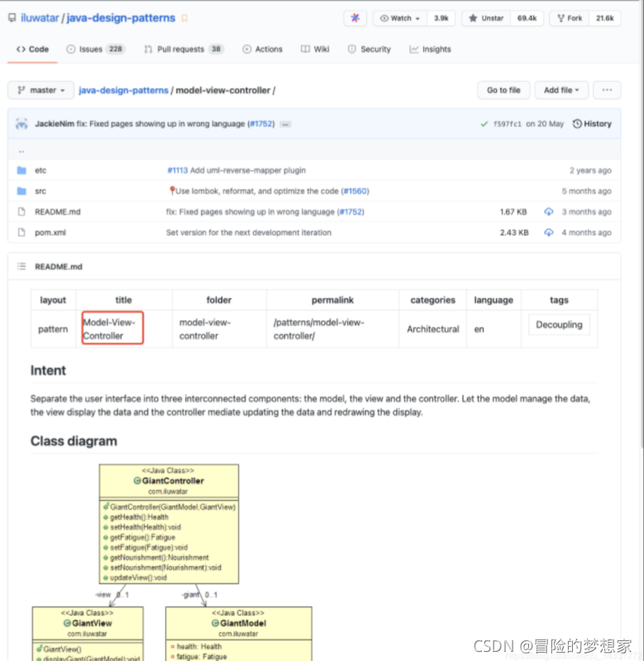
Task: Expand the master branch dropdown
Action: [x=41, y=90]
